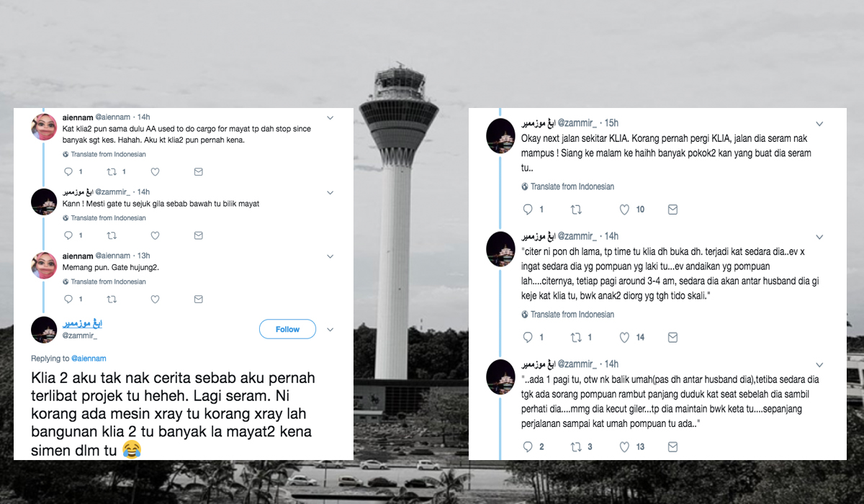This screenshot has width=864, height=504.
Task: Open zammir_'s avatar on the 'ada 1 pagi tu' tweet
Action: click(x=500, y=376)
